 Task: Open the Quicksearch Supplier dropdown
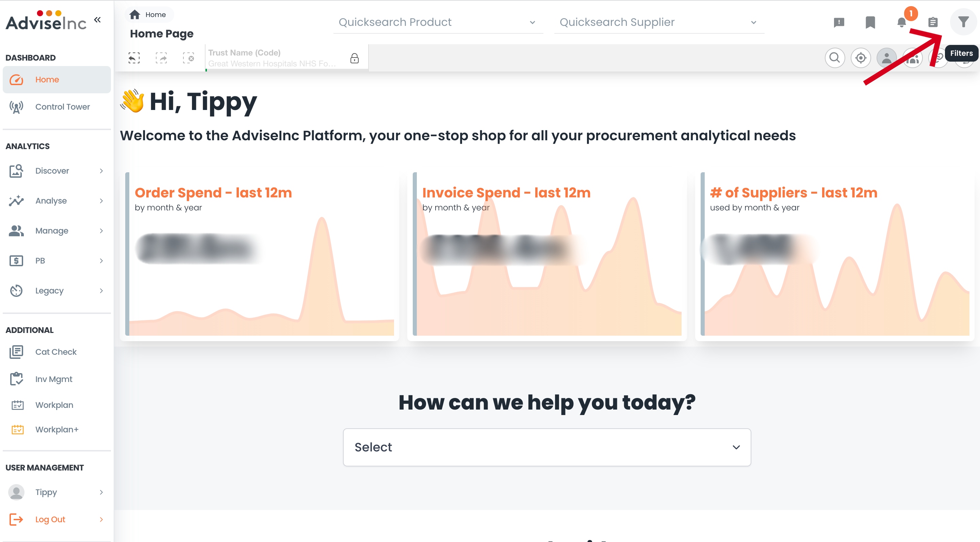[x=658, y=22]
